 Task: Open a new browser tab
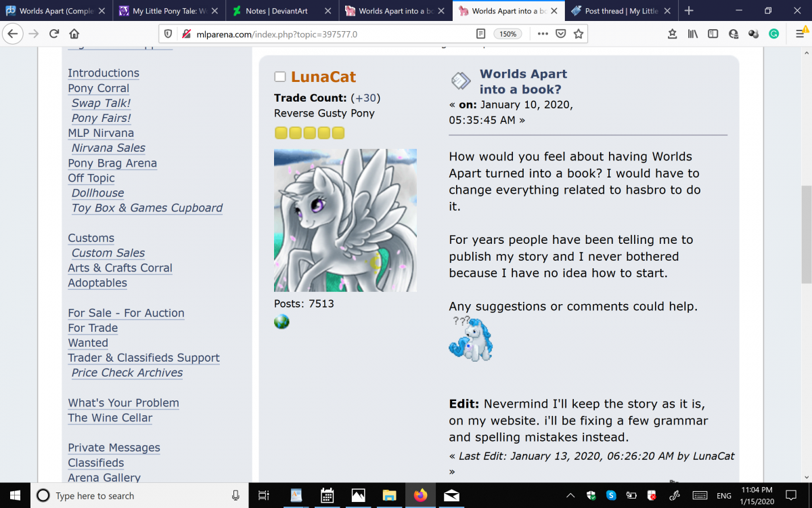pos(689,11)
